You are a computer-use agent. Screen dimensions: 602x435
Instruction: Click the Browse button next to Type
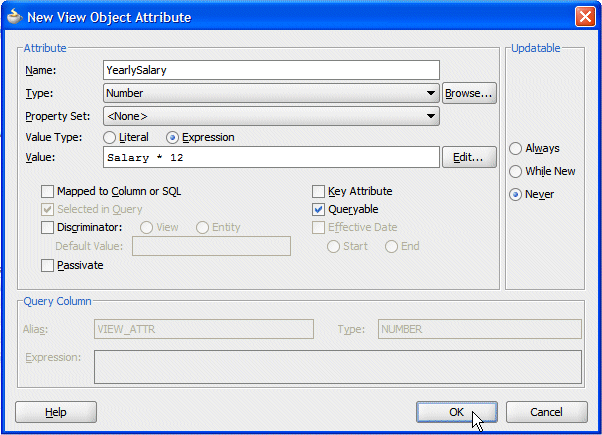tap(469, 93)
